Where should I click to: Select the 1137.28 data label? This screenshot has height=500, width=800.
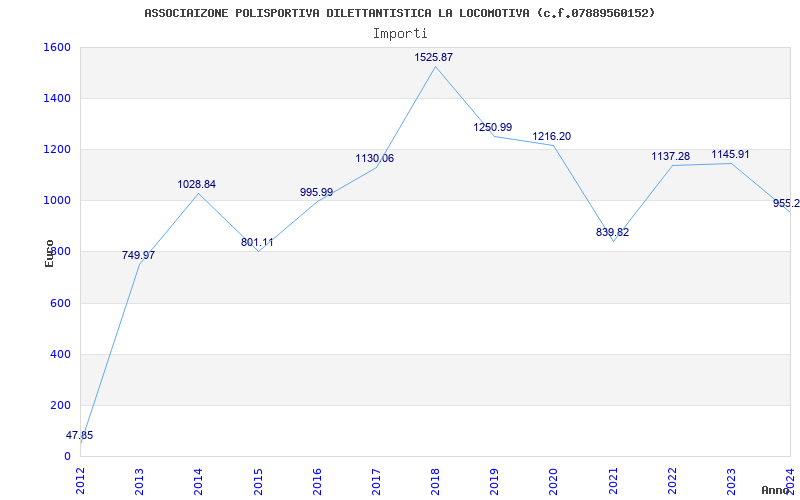[x=670, y=156]
